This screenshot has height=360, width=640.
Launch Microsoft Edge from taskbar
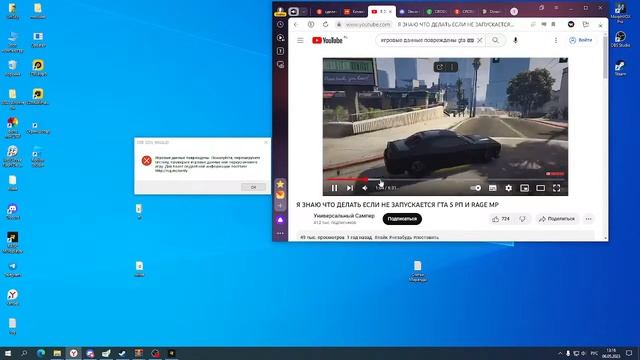(x=41, y=353)
